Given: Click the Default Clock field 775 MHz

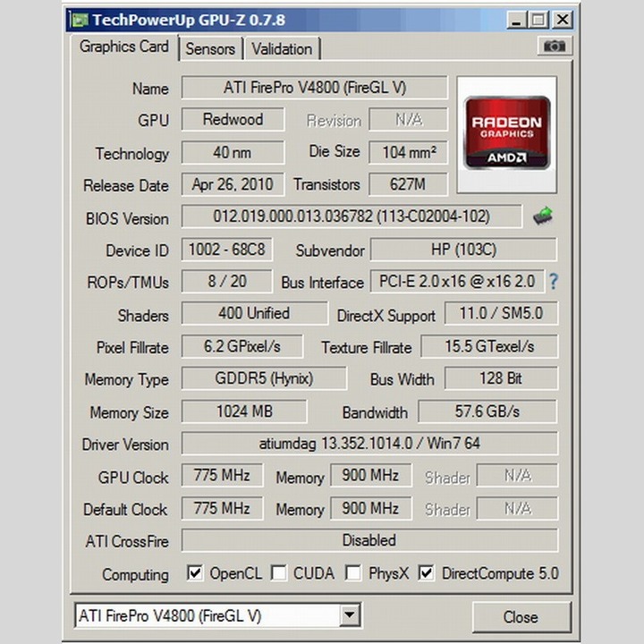Looking at the screenshot, I should pos(222,508).
